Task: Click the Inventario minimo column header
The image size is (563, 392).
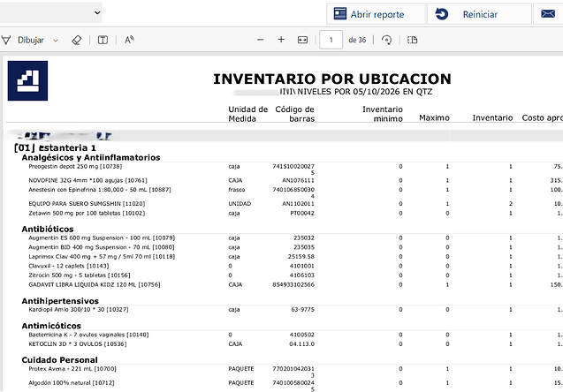Action: (383, 114)
